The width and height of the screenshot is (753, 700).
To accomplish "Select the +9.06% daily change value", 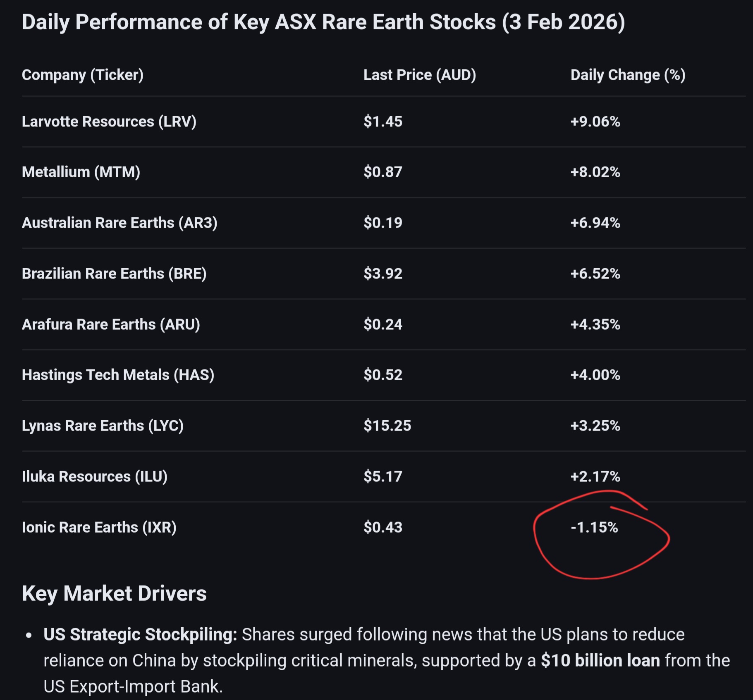I will pyautogui.click(x=595, y=122).
